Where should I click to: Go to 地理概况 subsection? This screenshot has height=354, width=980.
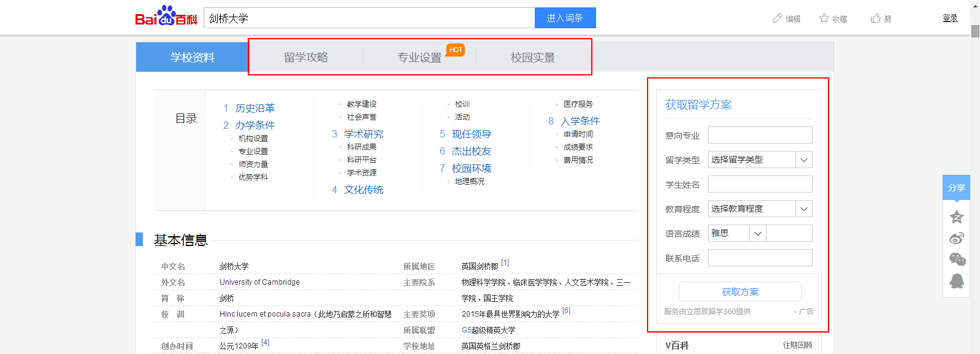click(470, 182)
